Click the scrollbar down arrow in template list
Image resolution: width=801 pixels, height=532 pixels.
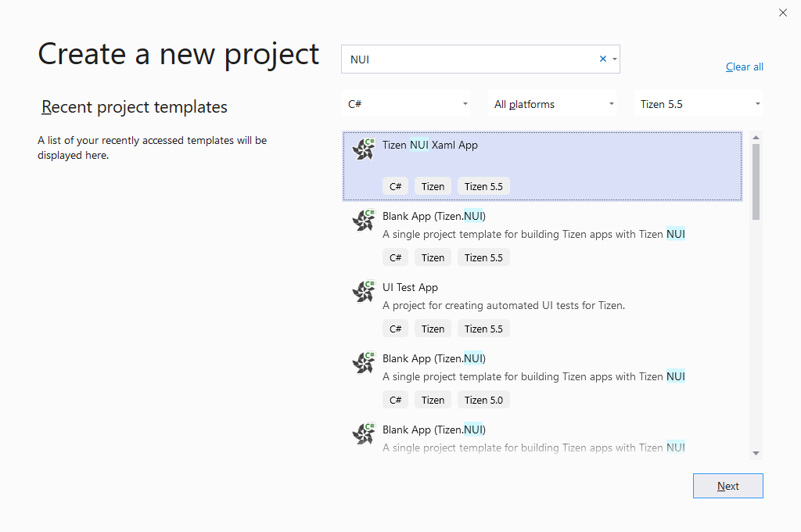(x=756, y=452)
